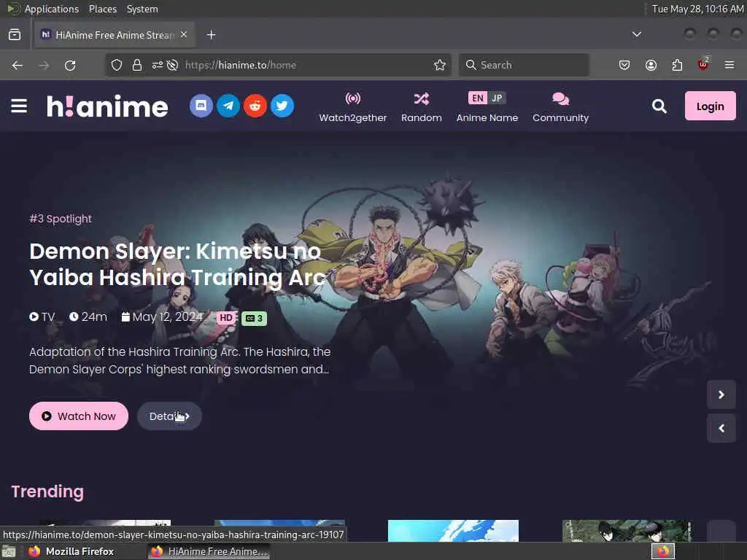Show site security lock info
Image resolution: width=747 pixels, height=560 pixels.
click(x=137, y=65)
